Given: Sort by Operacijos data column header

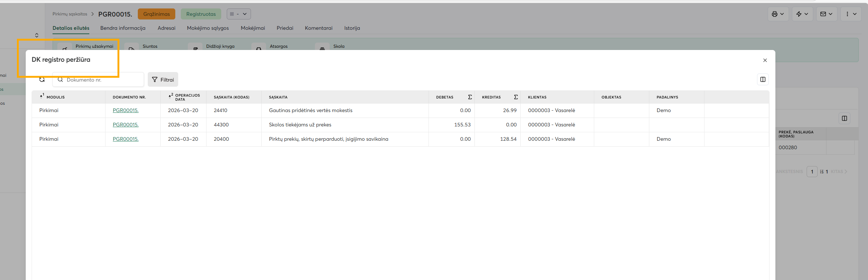Looking at the screenshot, I should point(187,97).
